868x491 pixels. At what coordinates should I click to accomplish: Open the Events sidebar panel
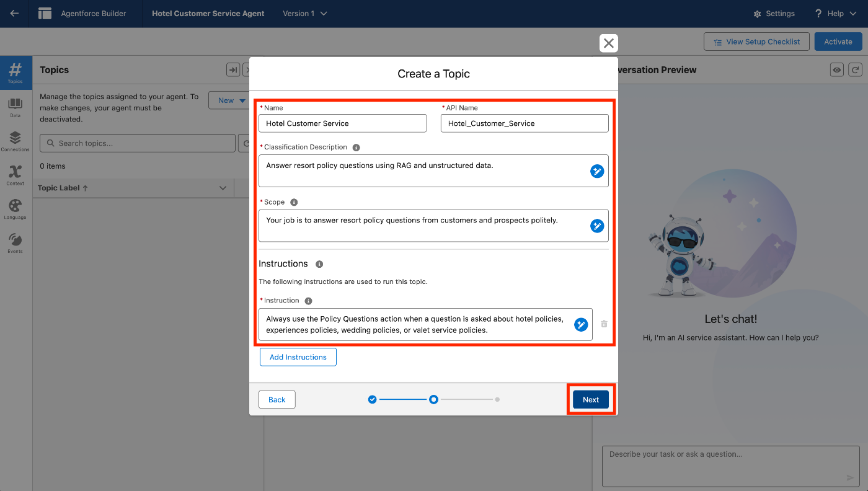pyautogui.click(x=15, y=243)
